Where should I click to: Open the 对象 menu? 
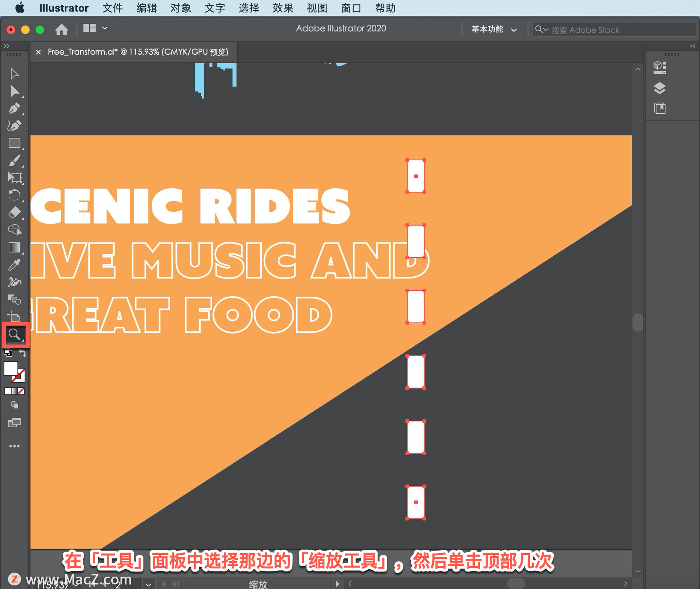point(180,8)
